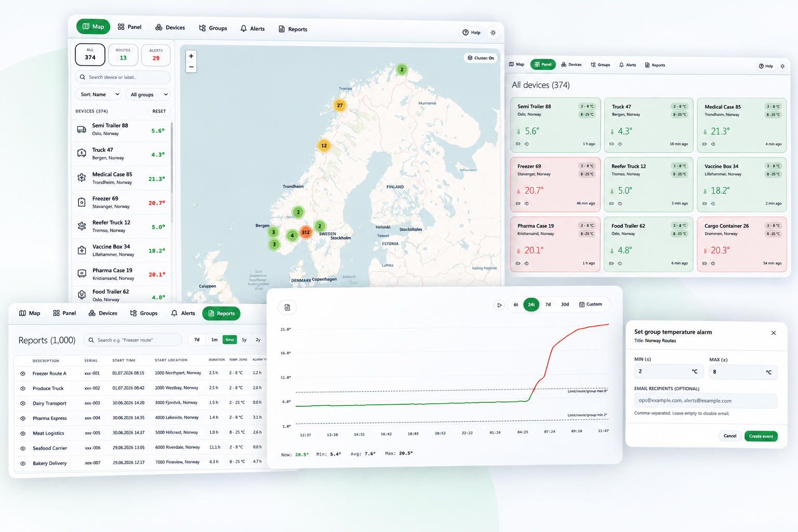Screen dimensions: 798x532
Task: Click the MAX temperature input field
Action: [743, 372]
